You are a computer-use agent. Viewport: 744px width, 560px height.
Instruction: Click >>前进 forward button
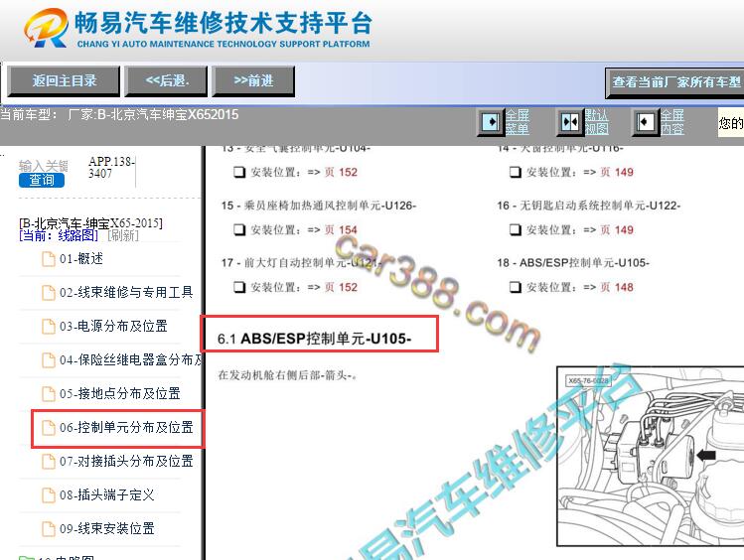point(253,81)
